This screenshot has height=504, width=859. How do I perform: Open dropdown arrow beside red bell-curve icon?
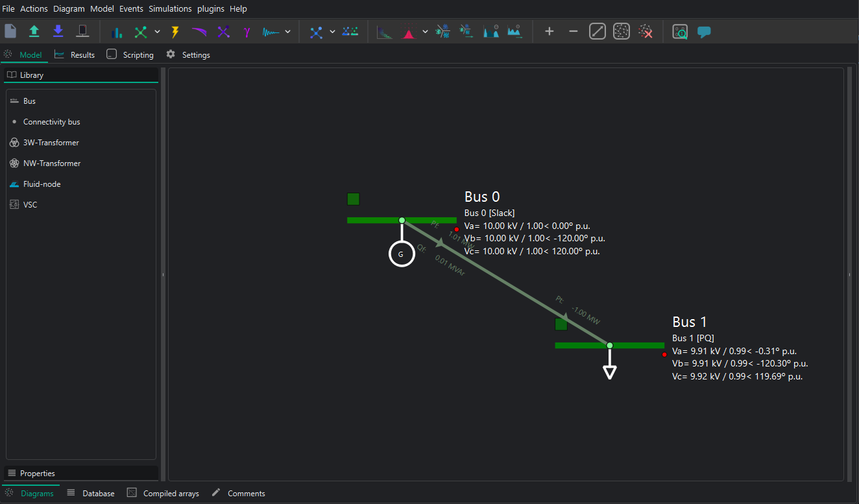(x=425, y=31)
